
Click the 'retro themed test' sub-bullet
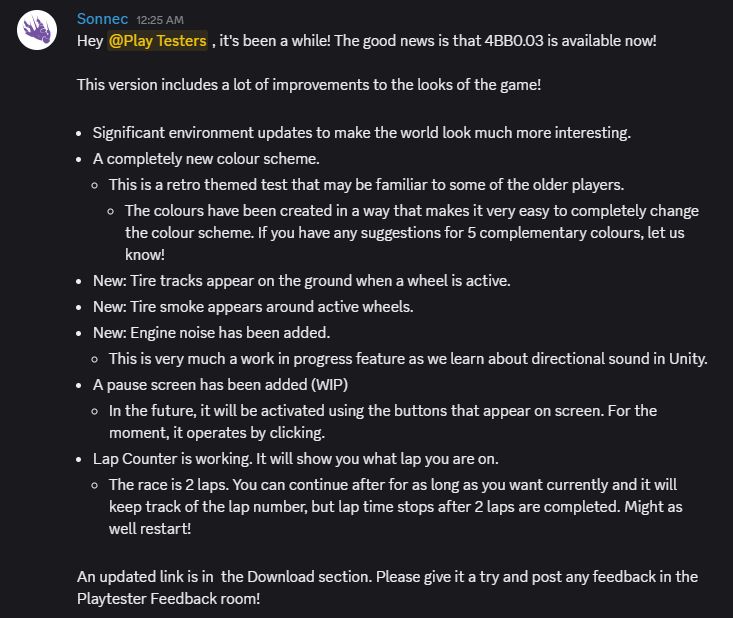(x=366, y=185)
